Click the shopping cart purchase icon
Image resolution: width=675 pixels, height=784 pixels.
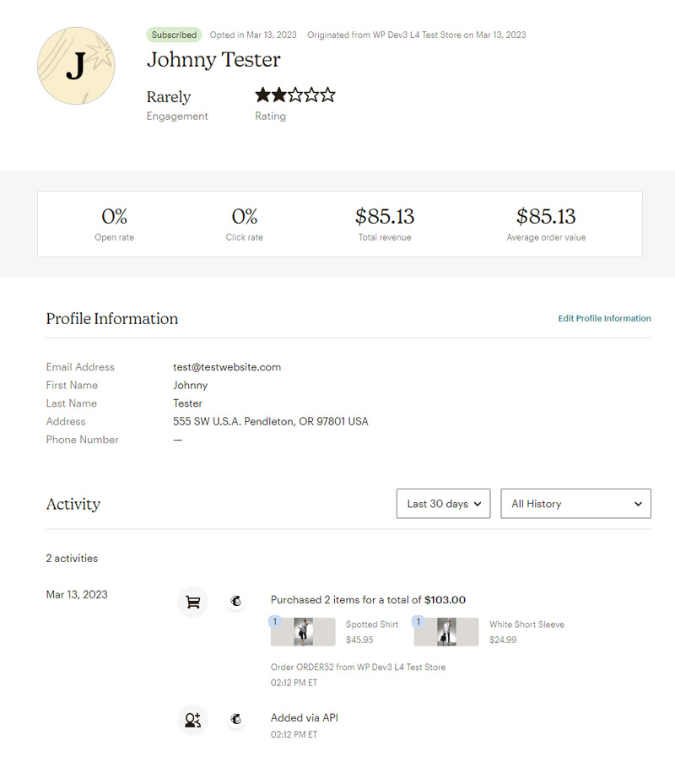click(x=192, y=602)
